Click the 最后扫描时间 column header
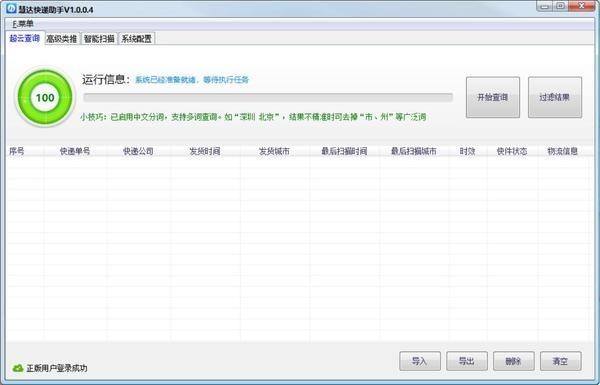Screen dimensions: 600x385 344,151
